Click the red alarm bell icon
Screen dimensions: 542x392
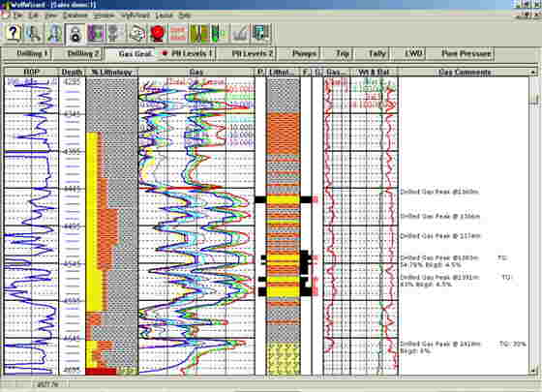[158, 34]
